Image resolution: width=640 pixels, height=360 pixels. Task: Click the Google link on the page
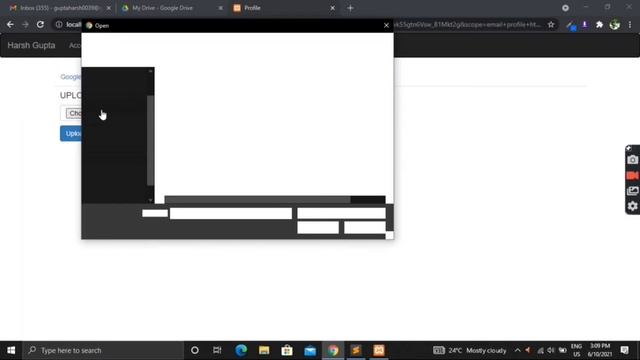coord(70,77)
